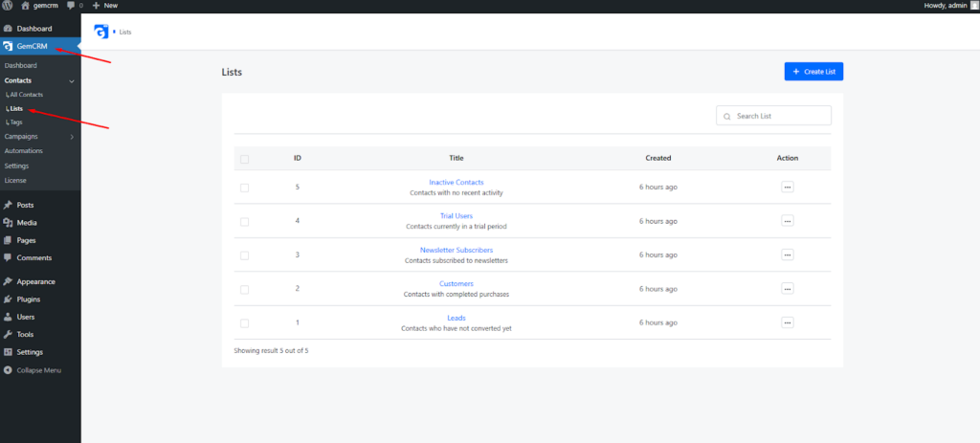980x443 pixels.
Task: Click the WordPress logo icon
Action: tap(8, 5)
